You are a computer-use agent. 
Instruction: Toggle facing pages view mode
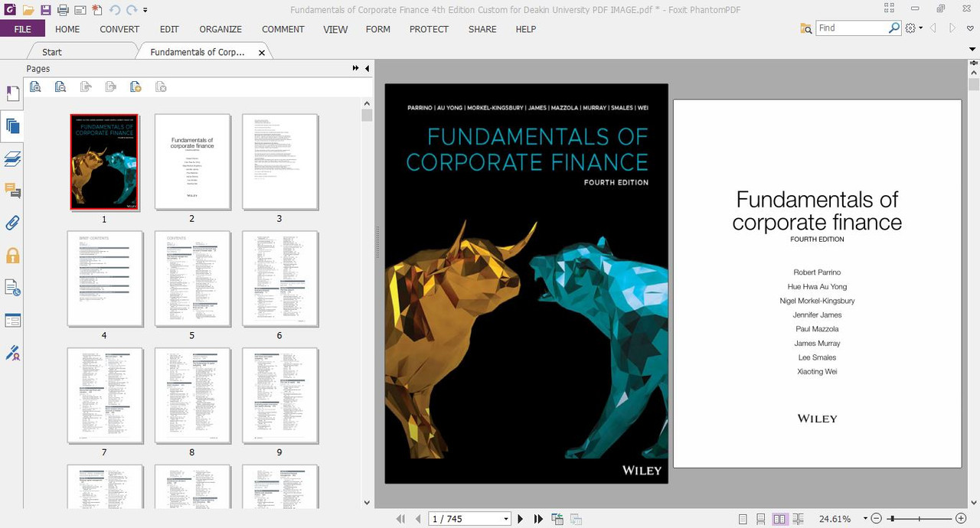779,519
